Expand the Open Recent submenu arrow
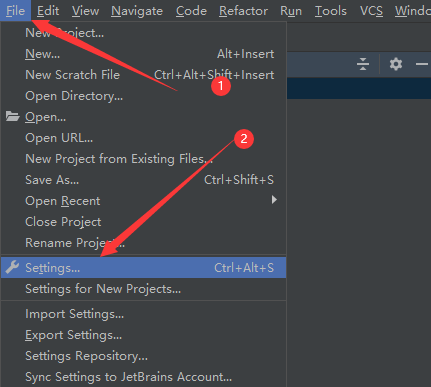Viewport: 431px width, 387px height. click(x=274, y=200)
